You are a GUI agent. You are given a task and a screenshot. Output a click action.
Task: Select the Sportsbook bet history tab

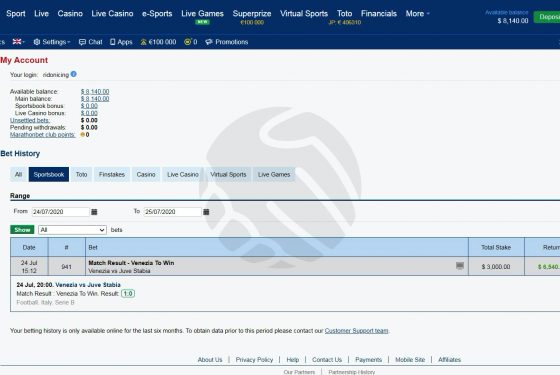[49, 174]
